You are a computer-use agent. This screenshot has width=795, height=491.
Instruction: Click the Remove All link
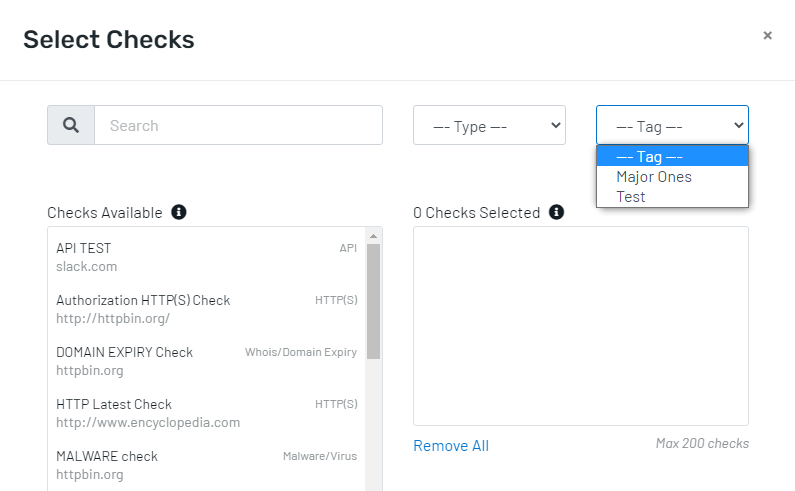[x=451, y=445]
